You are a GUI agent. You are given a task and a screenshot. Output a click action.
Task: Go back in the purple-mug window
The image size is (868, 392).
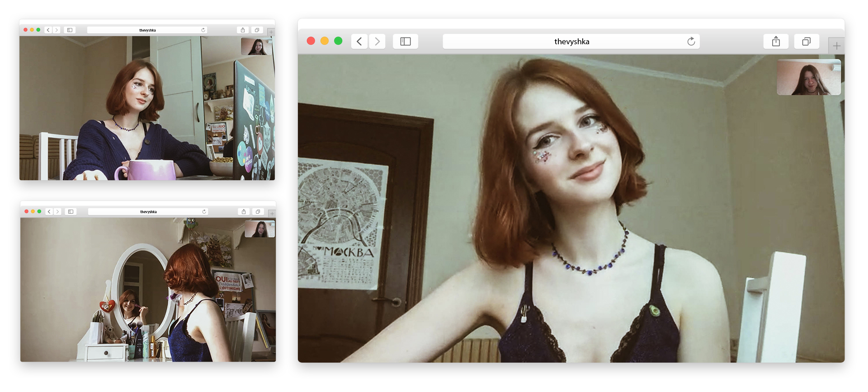click(x=48, y=30)
